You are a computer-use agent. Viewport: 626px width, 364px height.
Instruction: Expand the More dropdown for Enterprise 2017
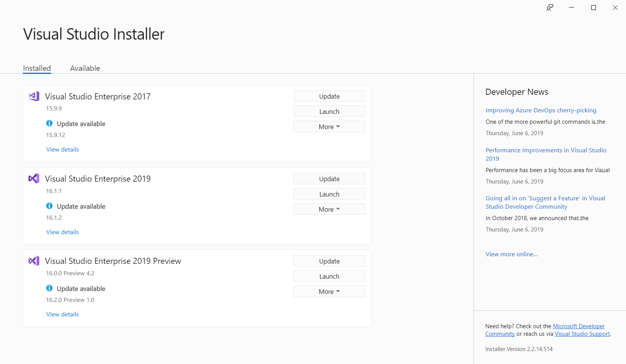329,127
